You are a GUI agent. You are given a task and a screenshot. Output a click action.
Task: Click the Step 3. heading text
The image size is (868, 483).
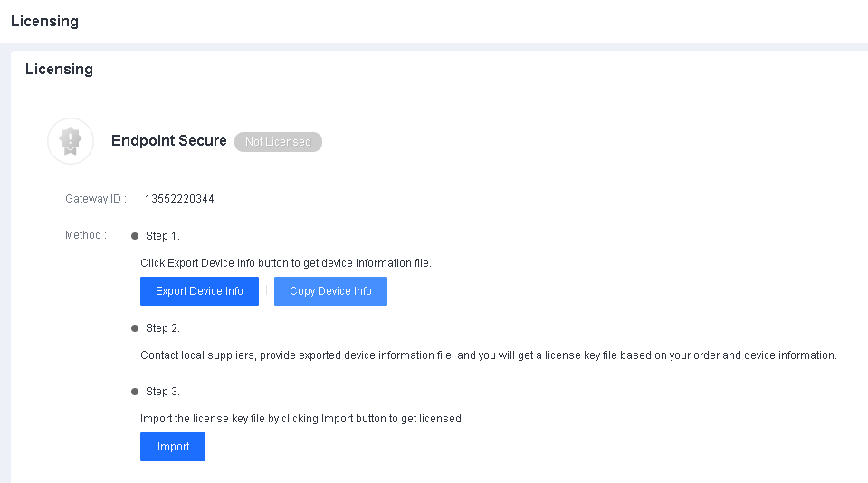click(163, 392)
